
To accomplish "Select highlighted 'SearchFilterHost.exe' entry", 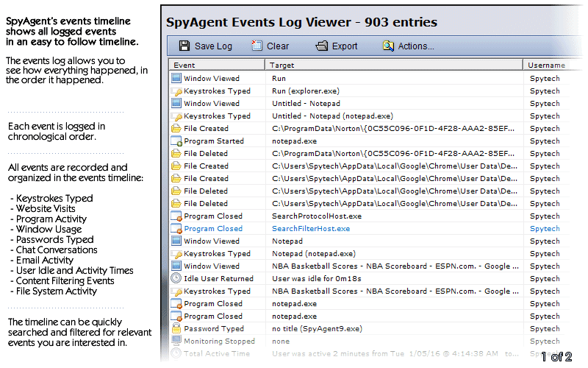I will tap(310, 228).
